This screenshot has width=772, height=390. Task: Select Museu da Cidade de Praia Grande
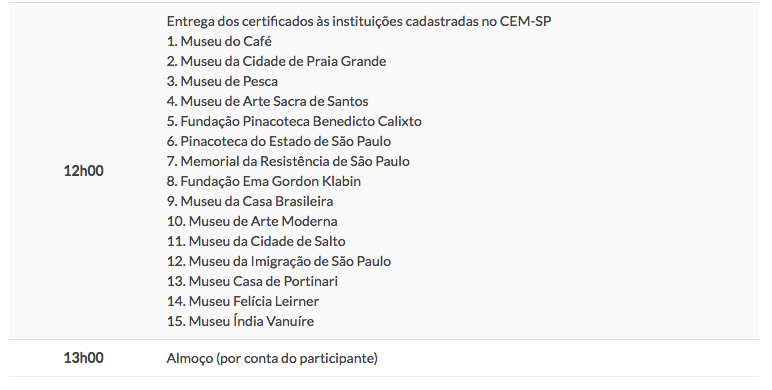[276, 62]
